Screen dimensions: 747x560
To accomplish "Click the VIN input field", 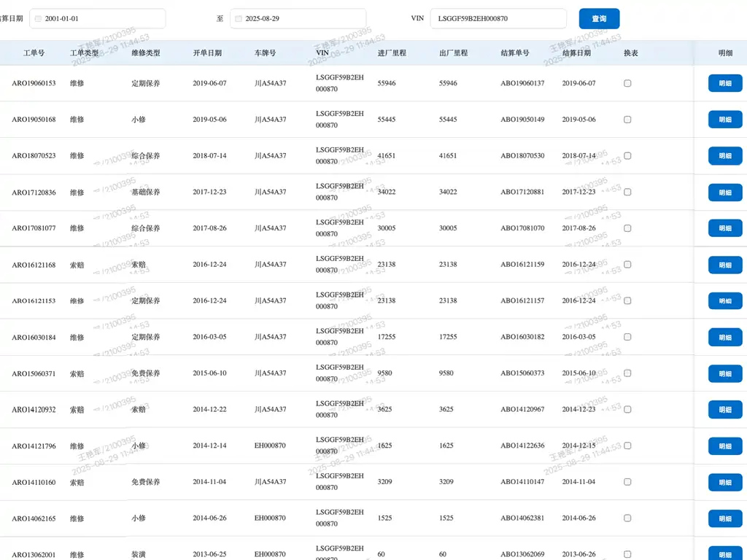I will 498,19.
